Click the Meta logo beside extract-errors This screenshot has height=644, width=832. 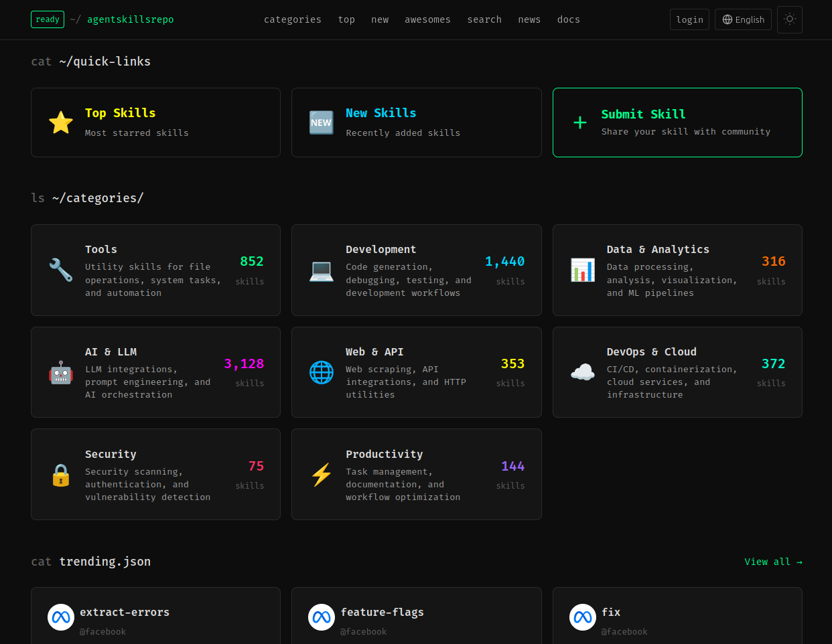61,617
